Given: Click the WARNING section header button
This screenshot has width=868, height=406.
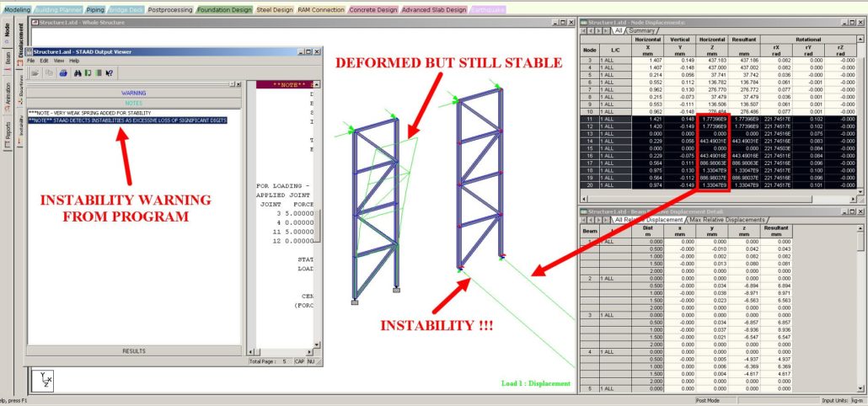Looking at the screenshot, I should [x=133, y=93].
